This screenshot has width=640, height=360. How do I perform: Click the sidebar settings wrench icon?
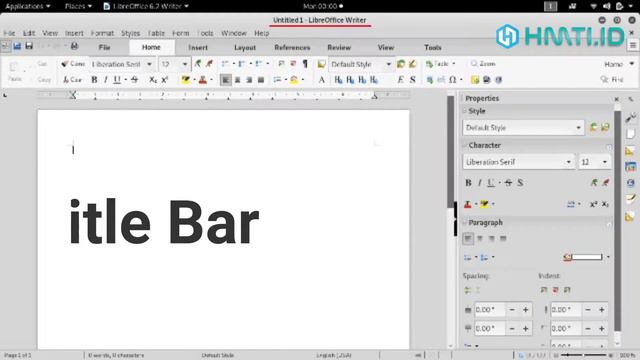630,118
